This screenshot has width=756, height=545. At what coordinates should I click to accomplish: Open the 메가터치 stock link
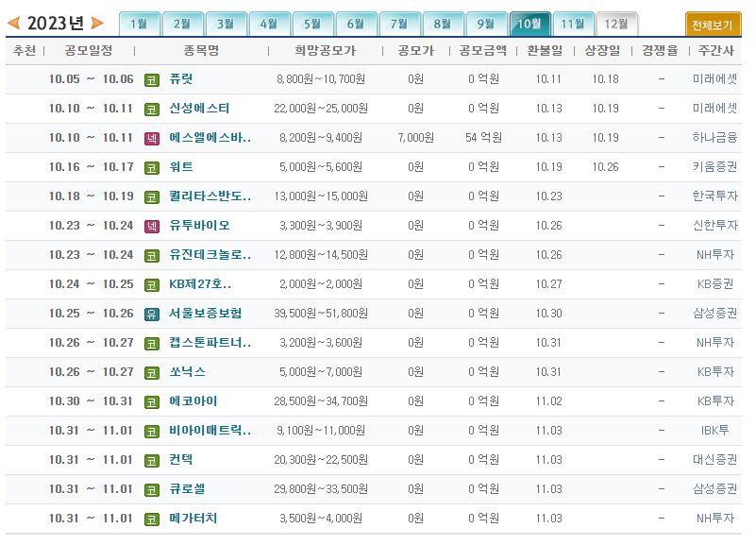point(193,518)
